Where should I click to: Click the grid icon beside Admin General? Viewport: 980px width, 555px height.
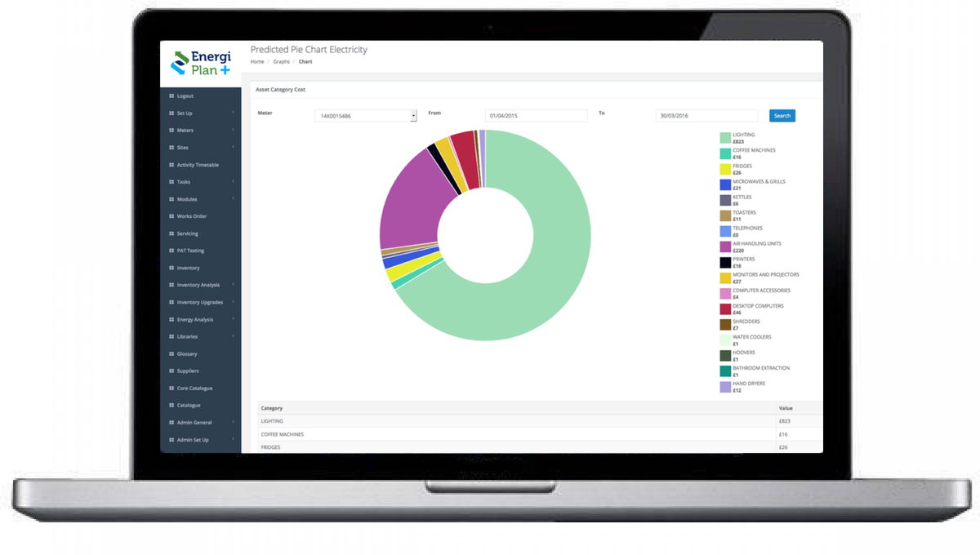coord(171,422)
